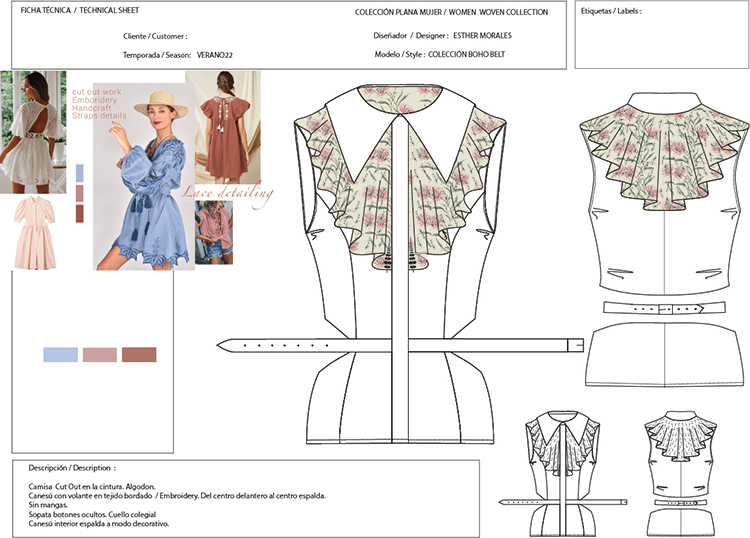Select the small rust swatch inside the moodboard

[80, 213]
